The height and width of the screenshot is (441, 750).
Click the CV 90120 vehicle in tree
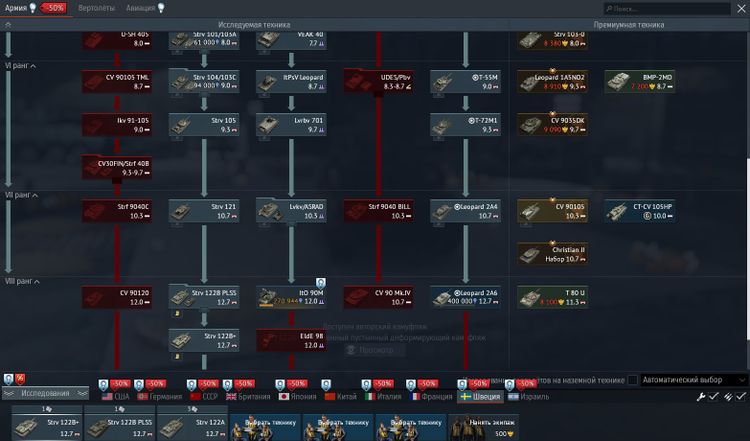[117, 298]
